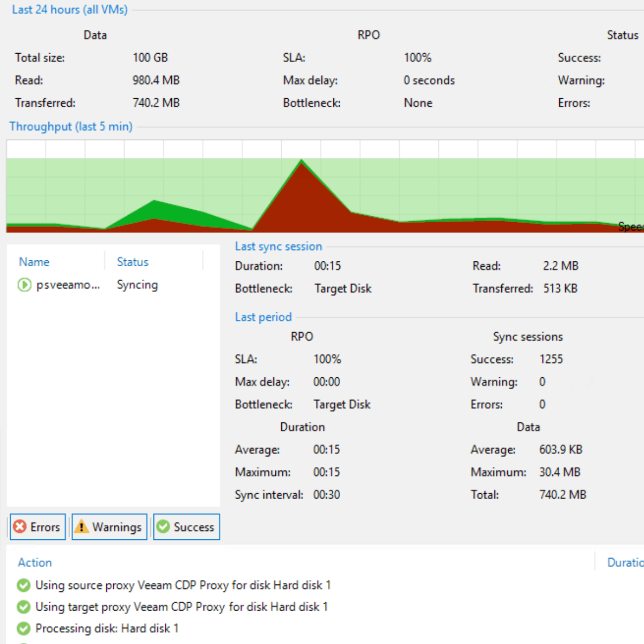The height and width of the screenshot is (644, 644).
Task: Click the Transferred value '740.2 MB' at top
Action: 156,103
